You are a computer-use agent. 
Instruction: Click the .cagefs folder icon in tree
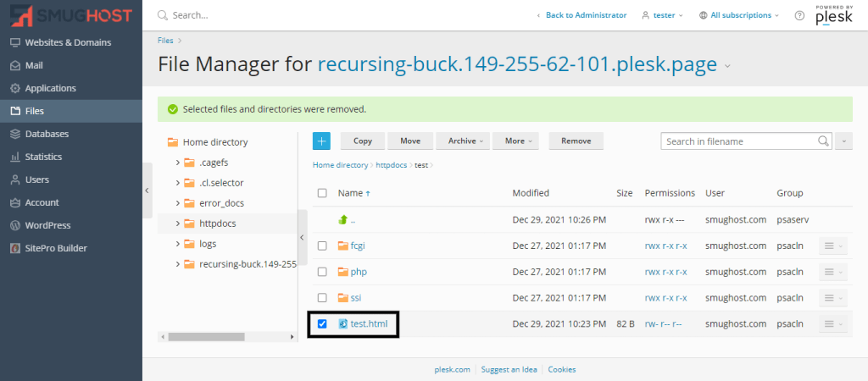189,163
